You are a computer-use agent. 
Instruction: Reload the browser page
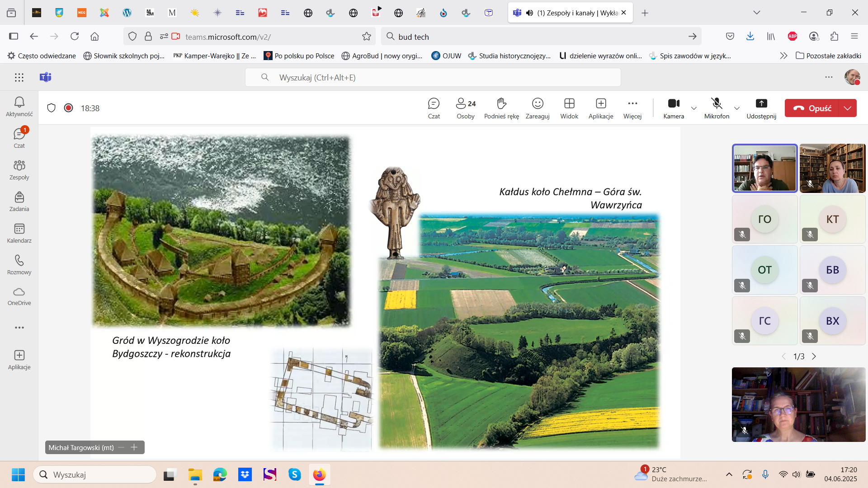(x=75, y=37)
